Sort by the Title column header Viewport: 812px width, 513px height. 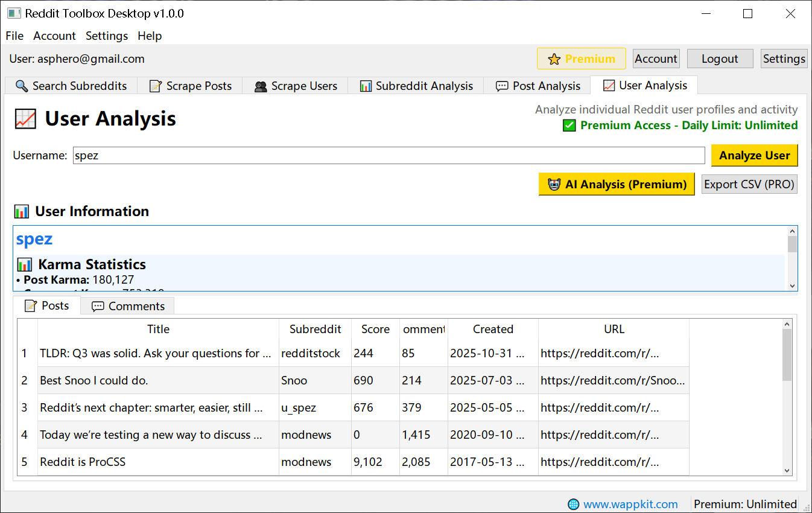tap(159, 329)
